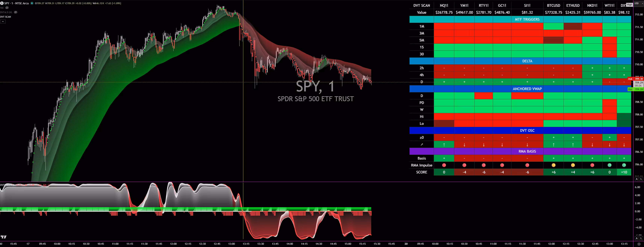Toggle visibility eye for Vol indicator

[7, 8]
